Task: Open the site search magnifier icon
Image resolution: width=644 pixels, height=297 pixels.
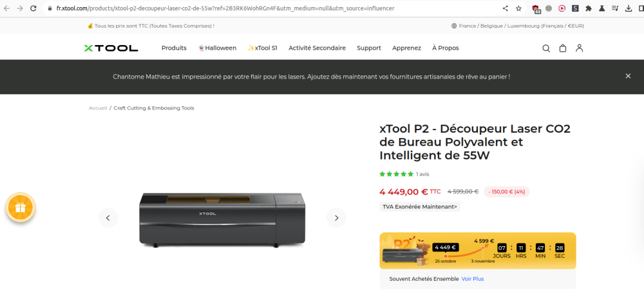Action: (546, 48)
